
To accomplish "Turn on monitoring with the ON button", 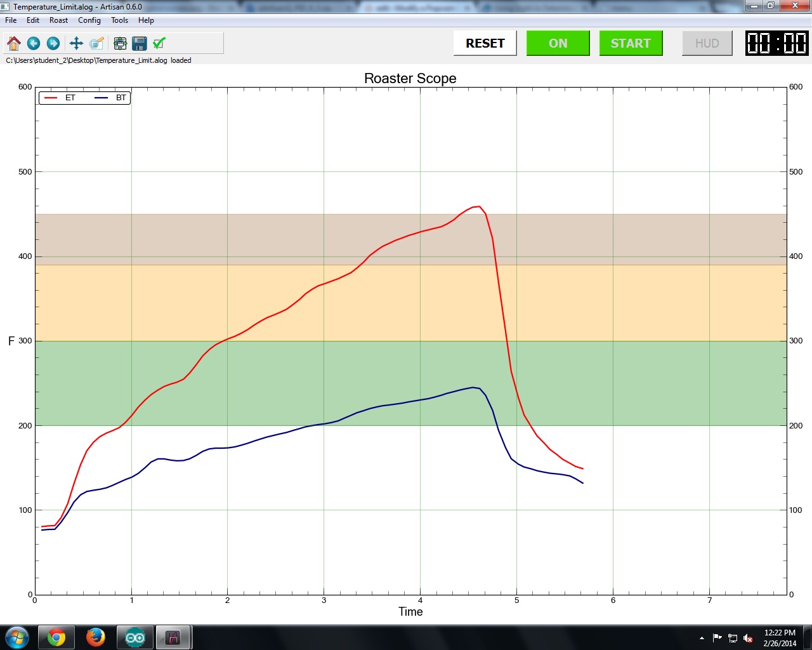I will click(558, 43).
